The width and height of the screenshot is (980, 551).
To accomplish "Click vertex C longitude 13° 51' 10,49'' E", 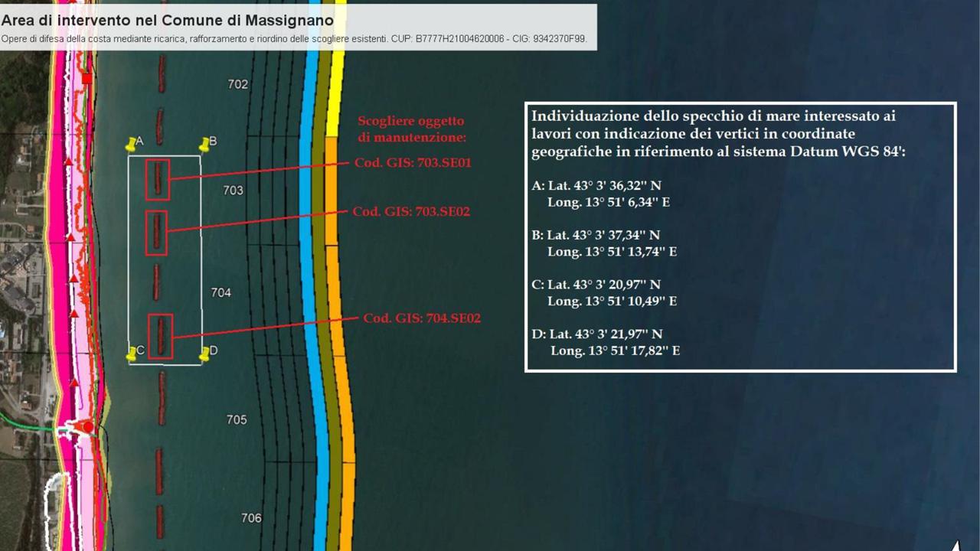I will pos(612,301).
